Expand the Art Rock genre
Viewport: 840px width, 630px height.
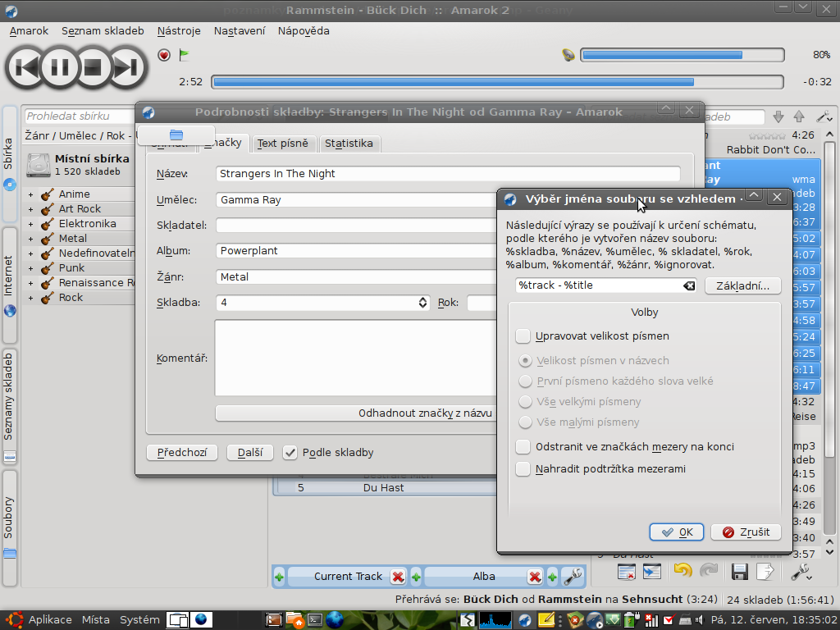coord(30,209)
